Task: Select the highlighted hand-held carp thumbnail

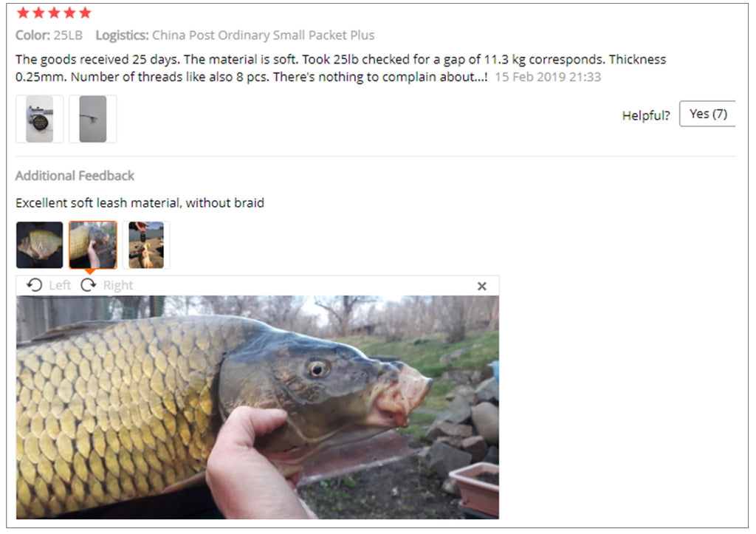Action: coord(92,245)
